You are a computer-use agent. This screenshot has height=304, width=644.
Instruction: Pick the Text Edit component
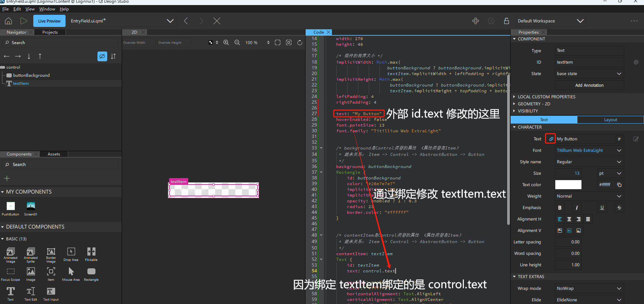tap(31, 294)
